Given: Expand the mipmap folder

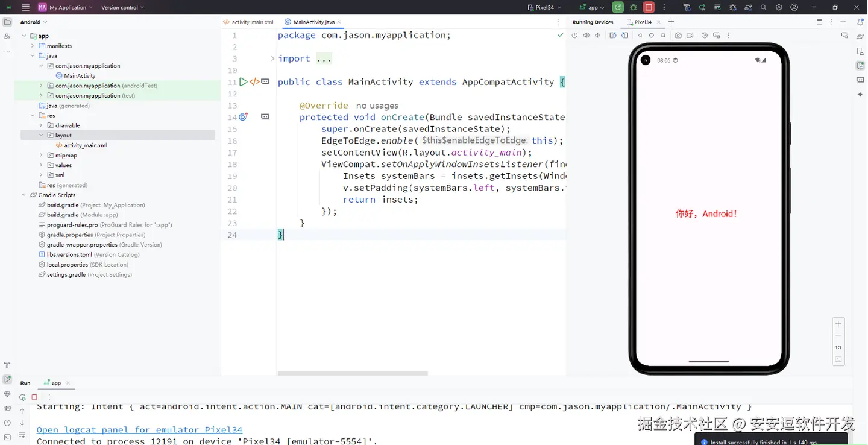Looking at the screenshot, I should [x=41, y=155].
